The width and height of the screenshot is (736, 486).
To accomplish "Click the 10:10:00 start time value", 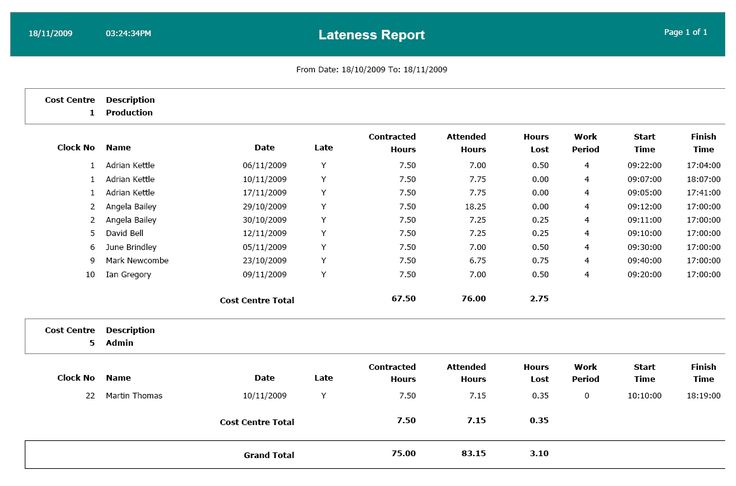I will [644, 396].
